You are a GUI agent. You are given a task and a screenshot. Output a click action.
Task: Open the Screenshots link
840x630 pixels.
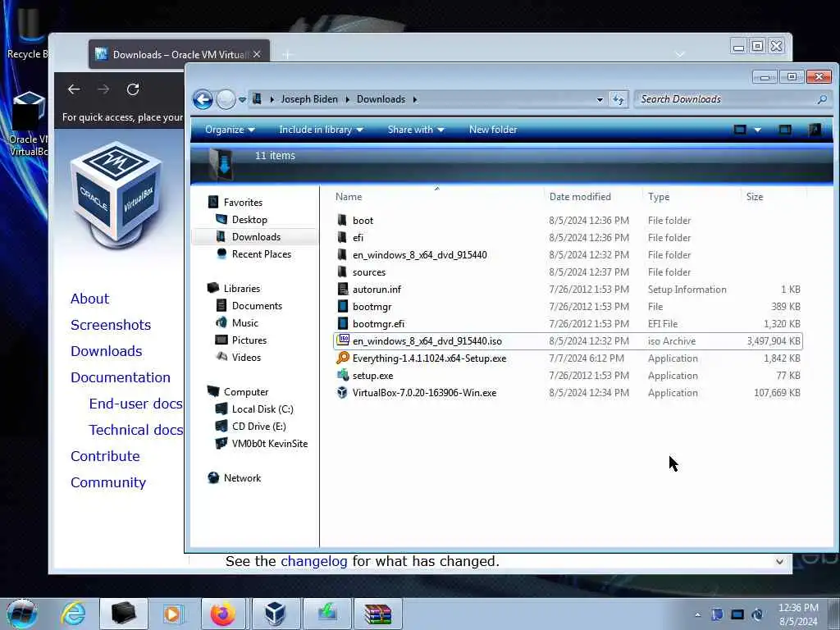(111, 325)
